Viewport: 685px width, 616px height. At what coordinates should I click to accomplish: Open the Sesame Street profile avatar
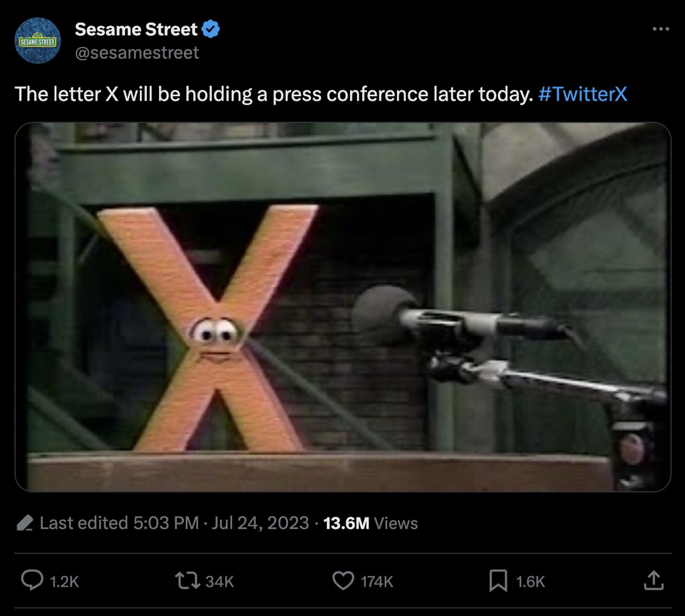click(x=37, y=41)
